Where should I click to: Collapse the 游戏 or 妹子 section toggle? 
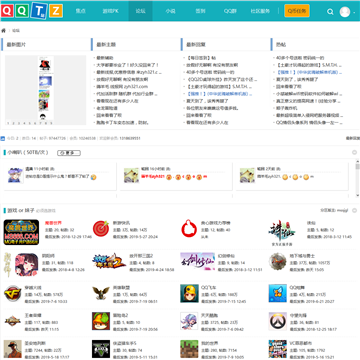click(354, 210)
